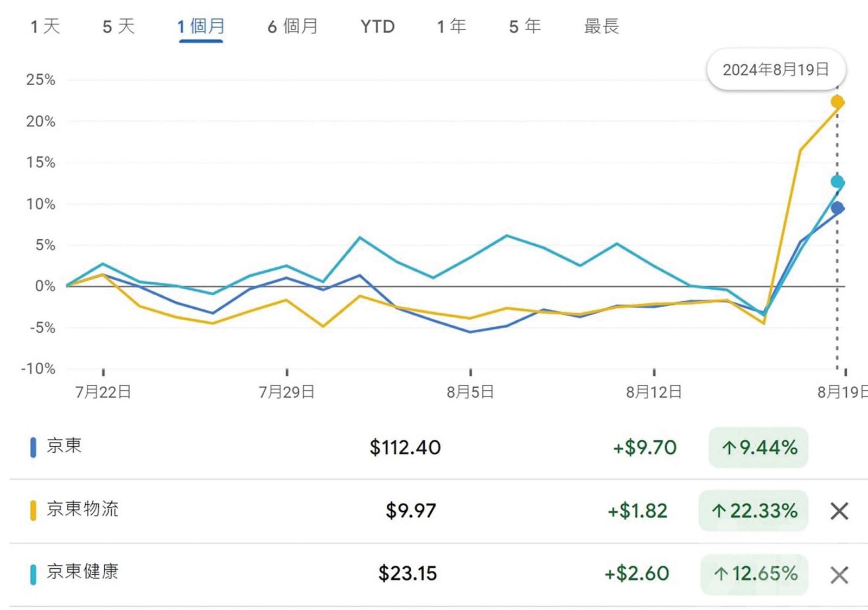Image resolution: width=868 pixels, height=610 pixels.
Task: Click the $23.15 price value
Action: 407,574
